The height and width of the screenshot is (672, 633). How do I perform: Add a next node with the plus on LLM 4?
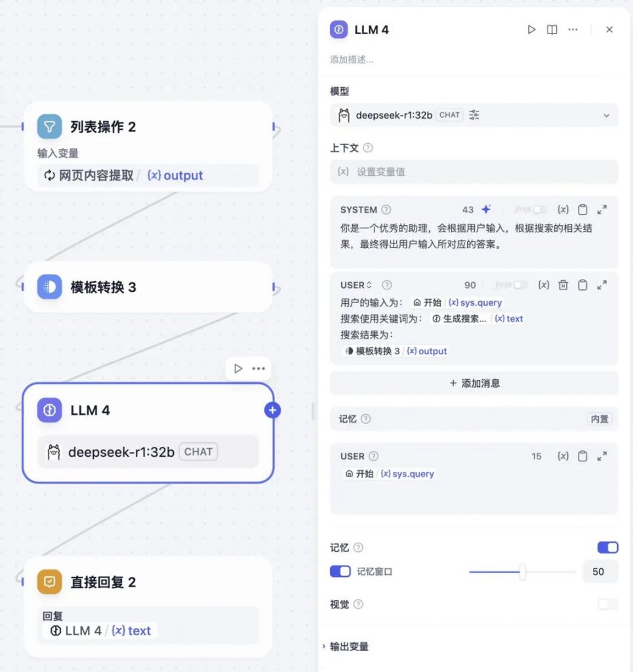272,410
